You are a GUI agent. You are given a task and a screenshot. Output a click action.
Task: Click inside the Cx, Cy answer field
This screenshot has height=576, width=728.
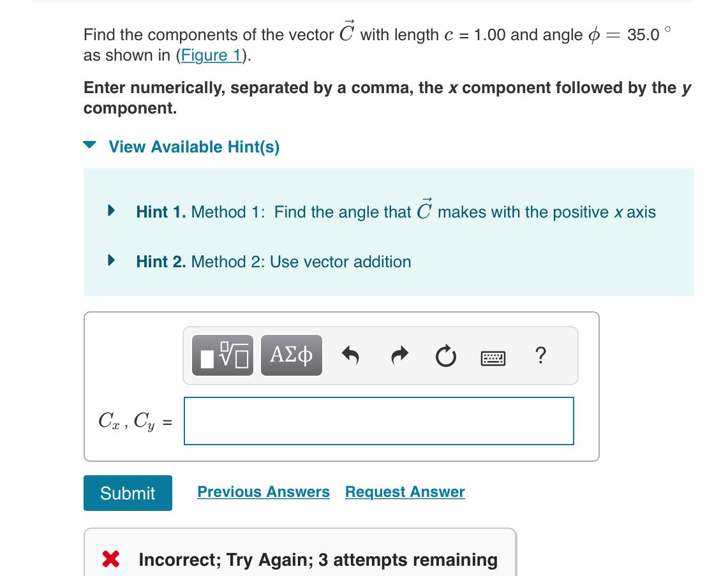(x=378, y=420)
